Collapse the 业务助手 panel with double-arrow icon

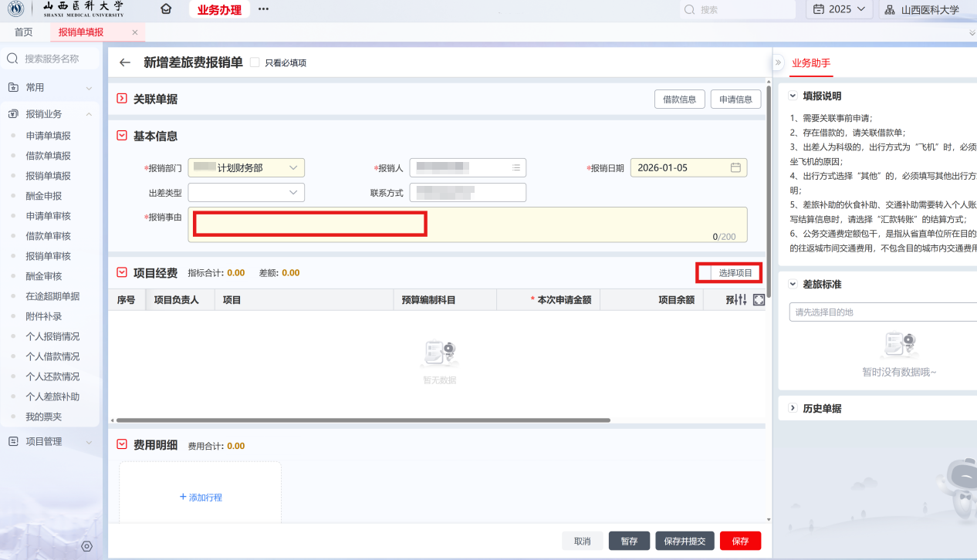coord(778,62)
